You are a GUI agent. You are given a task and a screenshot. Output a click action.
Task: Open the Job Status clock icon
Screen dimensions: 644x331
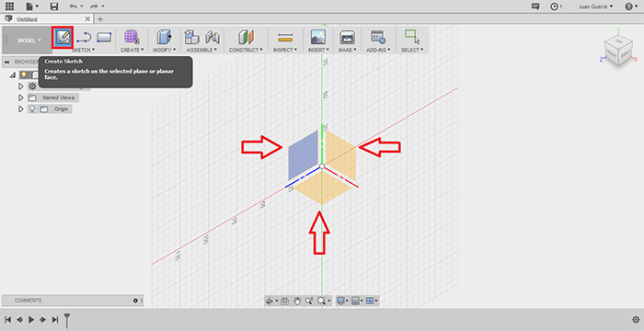pos(555,6)
